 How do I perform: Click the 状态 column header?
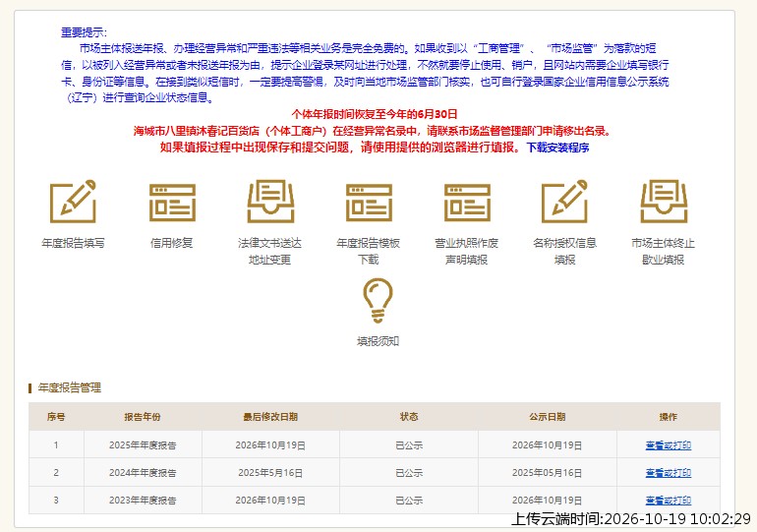(x=409, y=417)
